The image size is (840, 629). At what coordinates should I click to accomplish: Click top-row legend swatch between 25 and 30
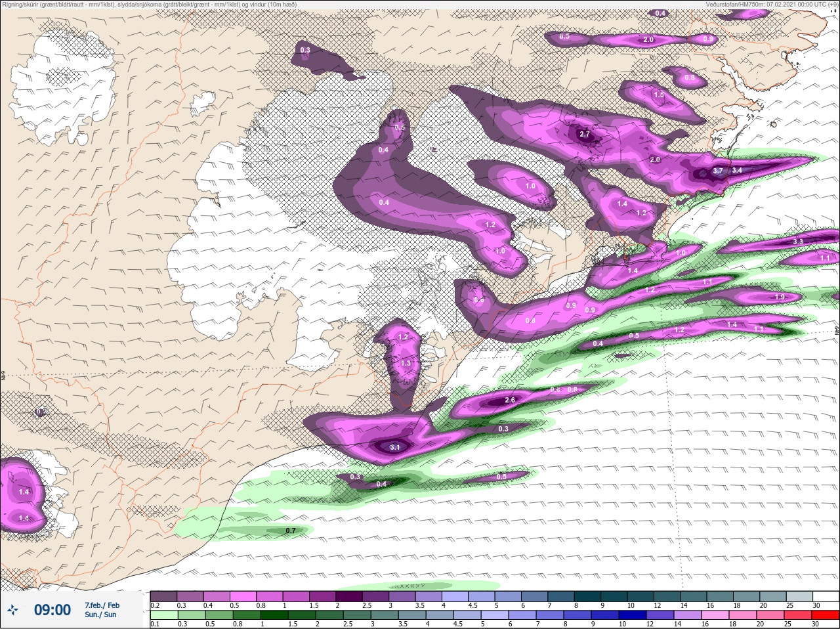click(x=799, y=596)
